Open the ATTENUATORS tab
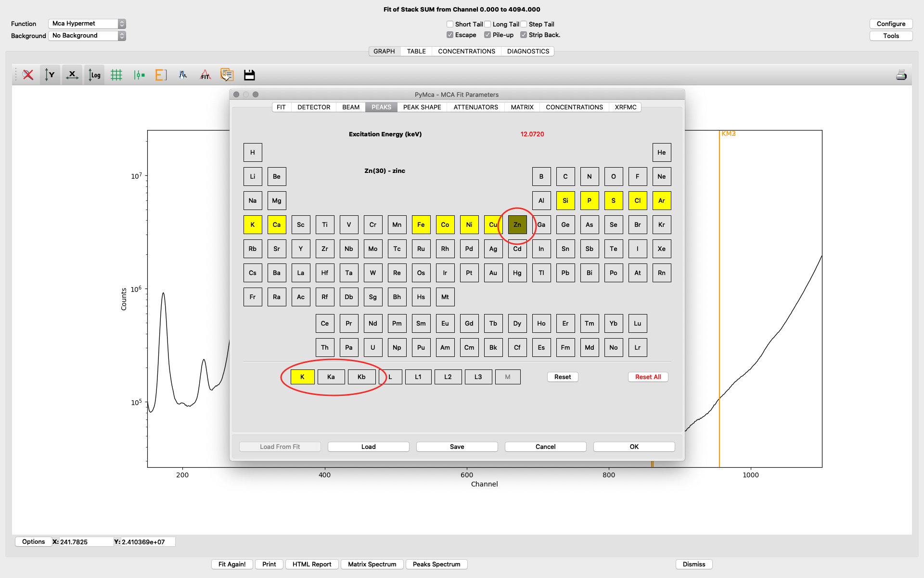Image resolution: width=924 pixels, height=578 pixels. [x=475, y=107]
